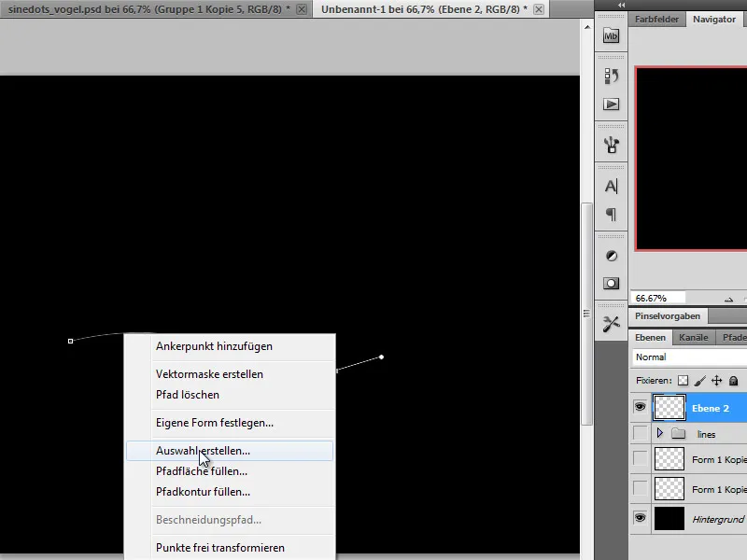Switch to the Pfade tab
This screenshot has width=747, height=560.
coord(734,337)
